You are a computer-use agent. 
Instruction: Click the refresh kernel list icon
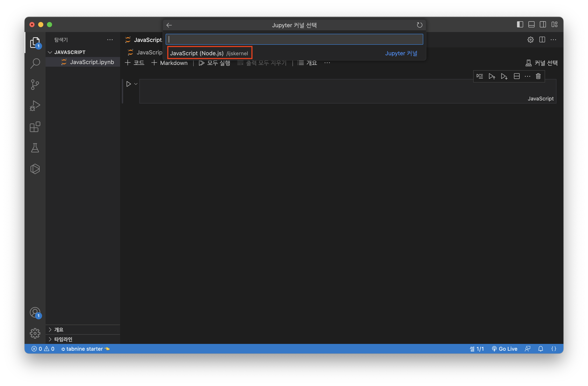(419, 25)
